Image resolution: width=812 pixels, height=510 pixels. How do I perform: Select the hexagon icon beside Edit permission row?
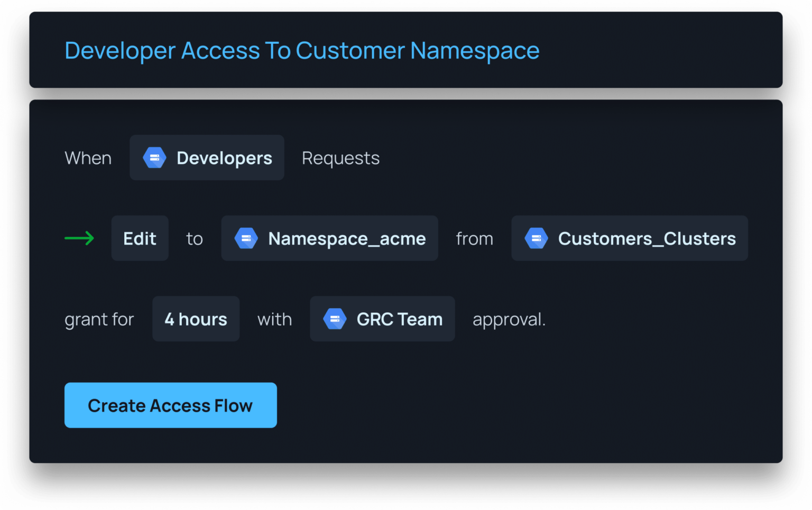tap(246, 238)
